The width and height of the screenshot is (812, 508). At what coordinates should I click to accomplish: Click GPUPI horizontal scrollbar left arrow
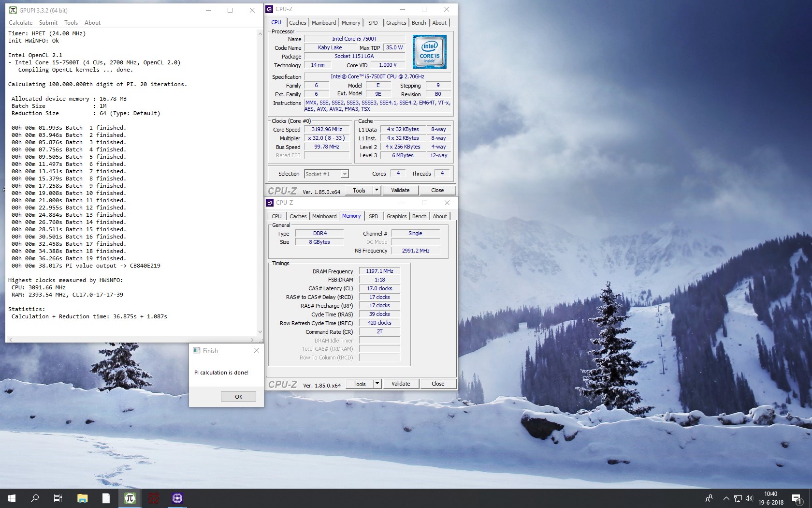click(10, 340)
